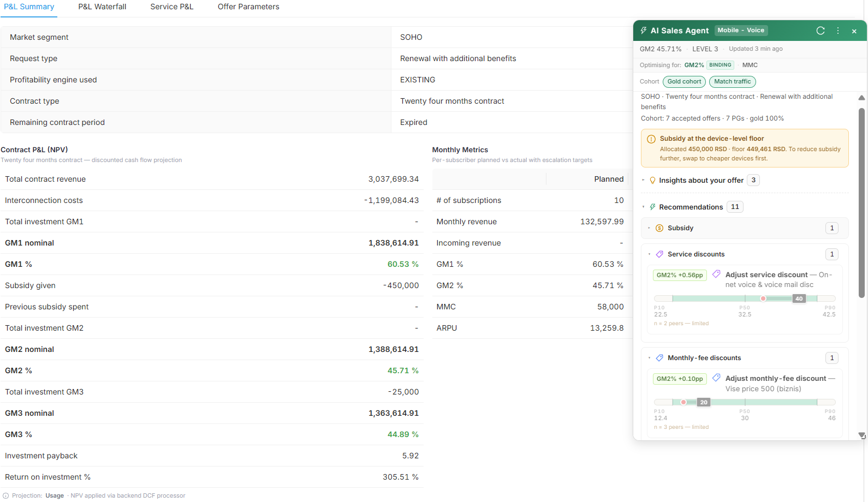Click the GM2% +0.10pp impact badge
Viewport: 868px width, 502px height.
[680, 379]
